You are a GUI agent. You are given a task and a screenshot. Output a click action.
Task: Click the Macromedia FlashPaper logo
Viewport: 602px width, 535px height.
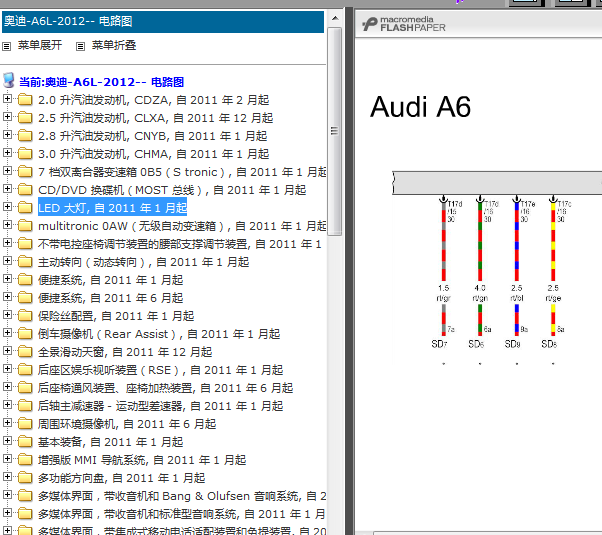click(x=404, y=24)
